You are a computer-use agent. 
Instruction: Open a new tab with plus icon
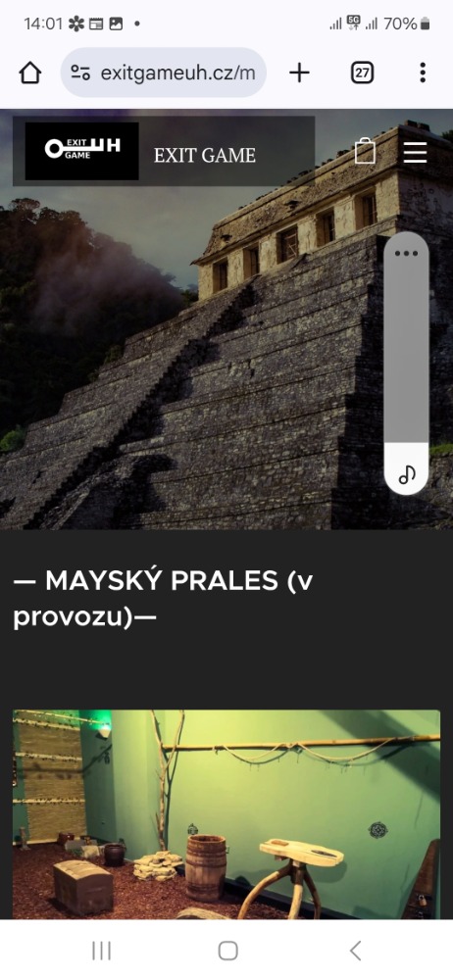pos(299,73)
